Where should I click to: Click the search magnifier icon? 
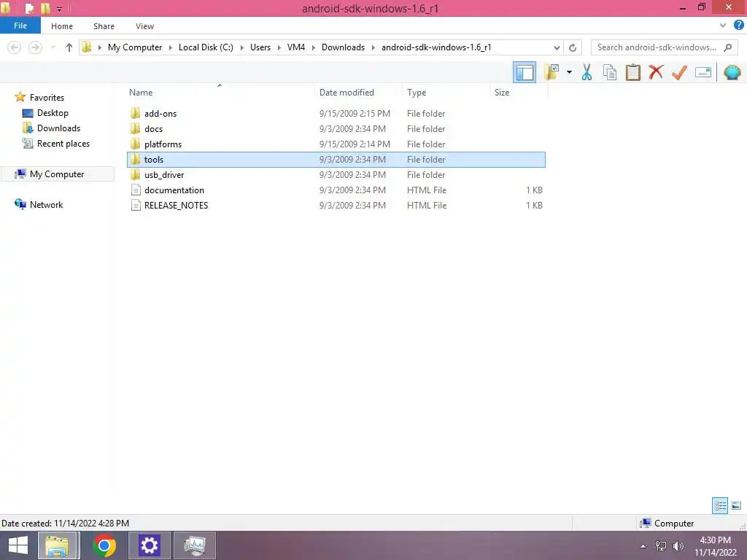coord(727,47)
